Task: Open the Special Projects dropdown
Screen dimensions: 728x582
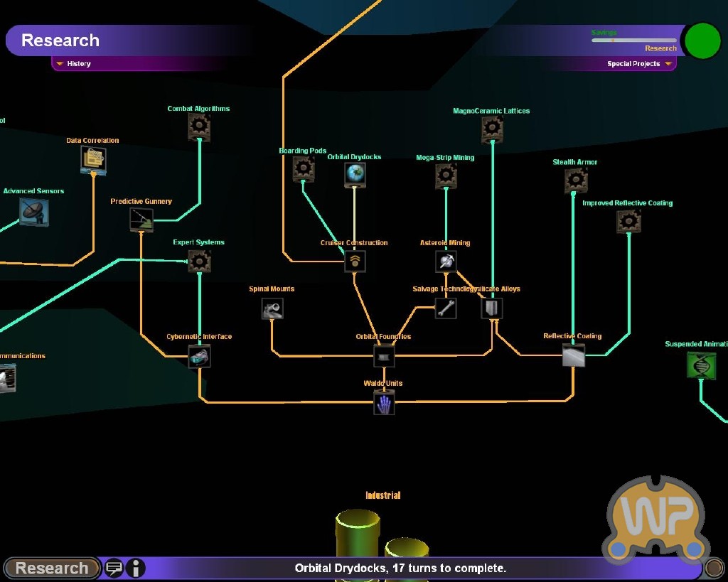Action: coord(638,64)
